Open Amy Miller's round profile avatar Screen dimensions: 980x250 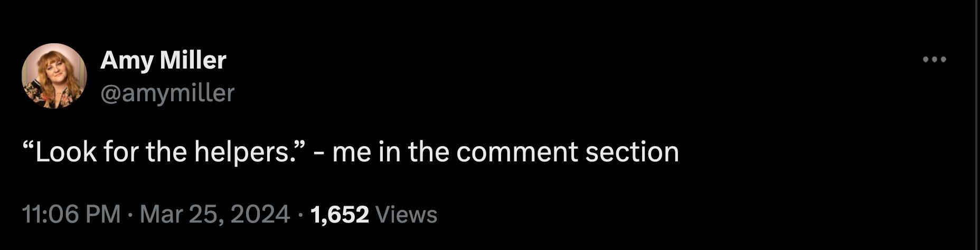point(54,76)
